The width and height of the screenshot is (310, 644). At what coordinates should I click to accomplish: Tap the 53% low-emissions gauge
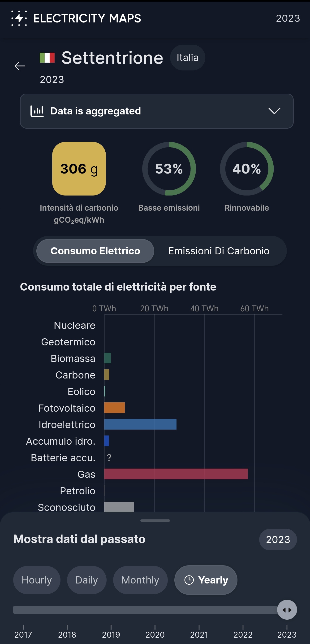pyautogui.click(x=169, y=169)
